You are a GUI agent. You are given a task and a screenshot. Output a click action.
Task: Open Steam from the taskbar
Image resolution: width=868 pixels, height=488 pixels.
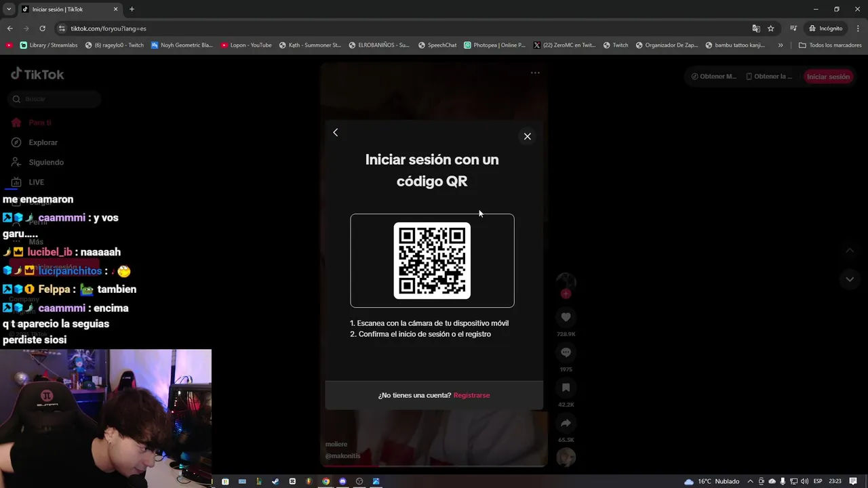[x=275, y=481]
